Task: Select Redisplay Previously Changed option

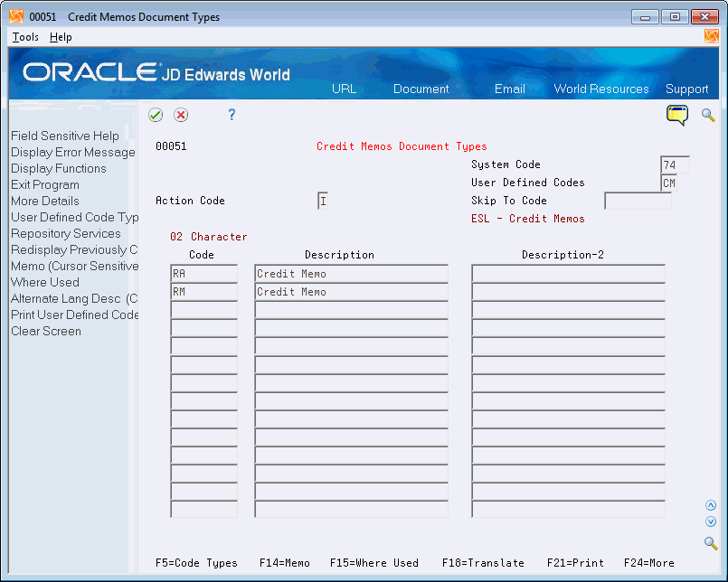Action: point(74,249)
